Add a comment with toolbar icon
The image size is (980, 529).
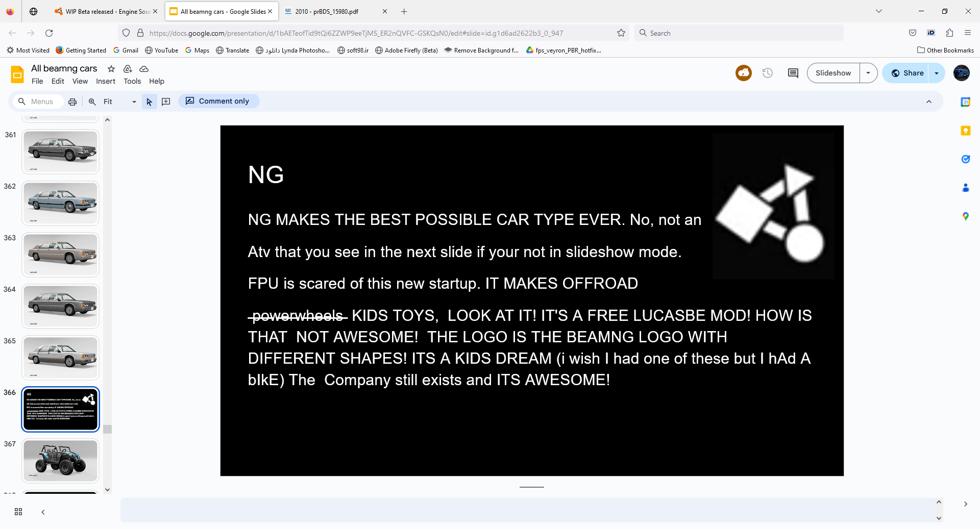coord(166,102)
